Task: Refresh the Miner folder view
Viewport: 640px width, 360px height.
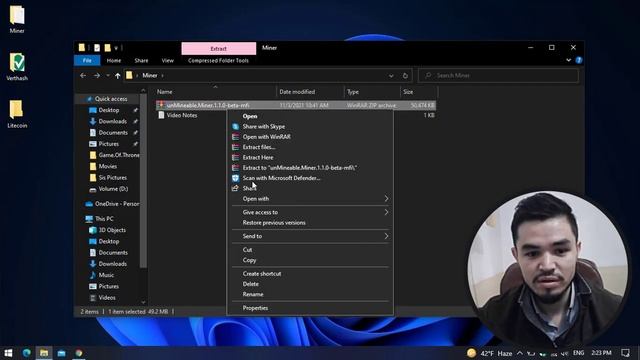Action: point(405,76)
